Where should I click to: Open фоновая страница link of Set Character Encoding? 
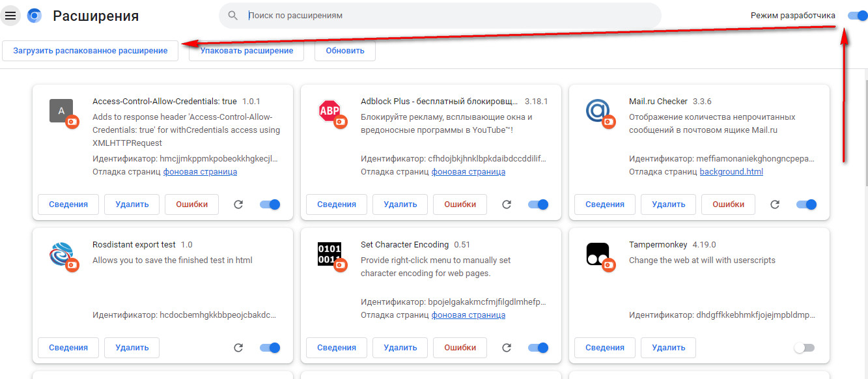pos(468,315)
